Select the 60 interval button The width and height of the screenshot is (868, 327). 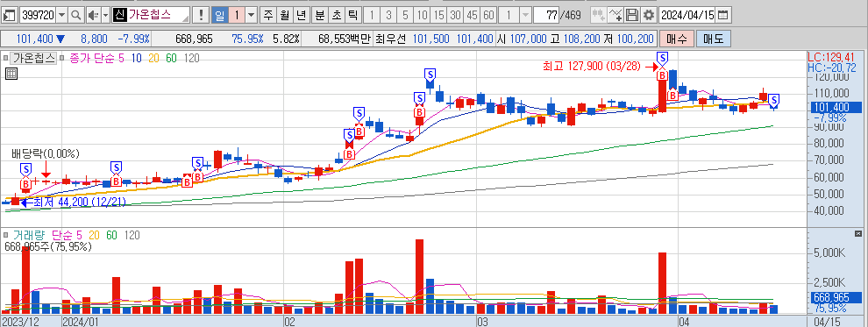(487, 15)
